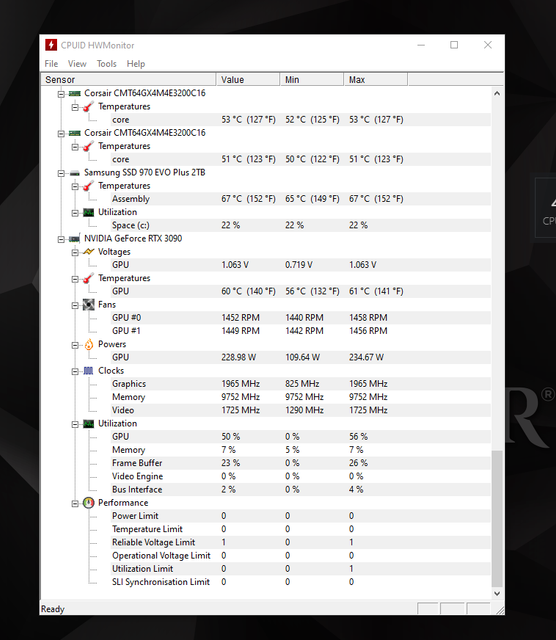Image resolution: width=556 pixels, height=640 pixels.
Task: Collapse the NVIDIA GeForce RTX 3090 node
Action: [61, 240]
